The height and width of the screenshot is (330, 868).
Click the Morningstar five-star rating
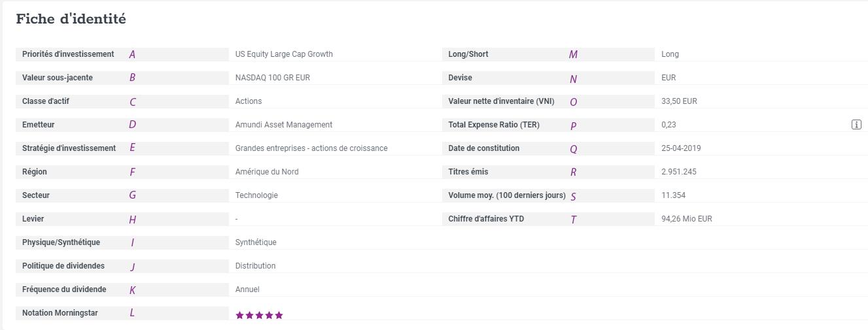coord(259,315)
